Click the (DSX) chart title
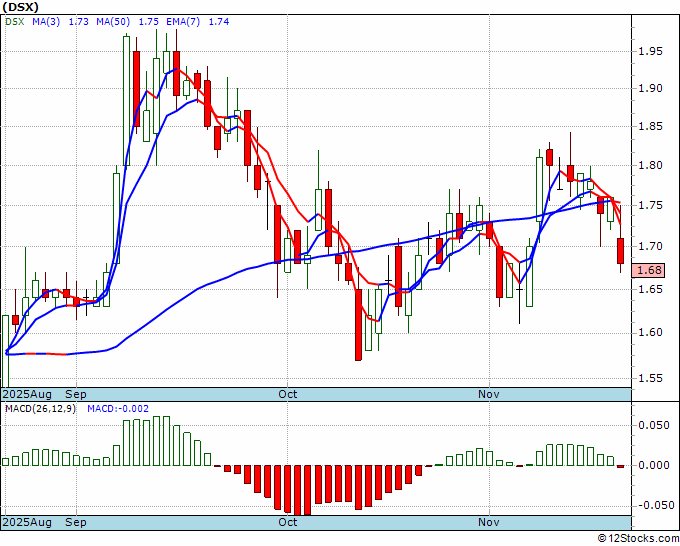Screen dimensions: 680x546 [x=20, y=7]
